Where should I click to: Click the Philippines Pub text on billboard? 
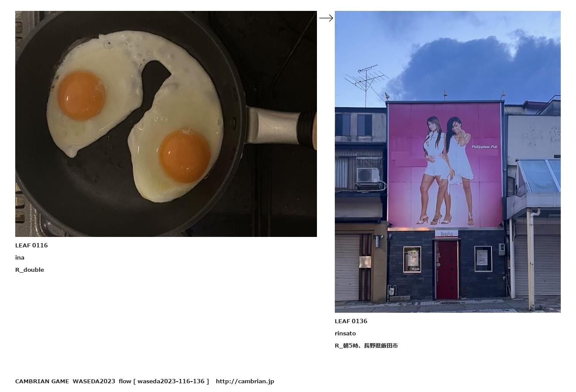point(484,147)
